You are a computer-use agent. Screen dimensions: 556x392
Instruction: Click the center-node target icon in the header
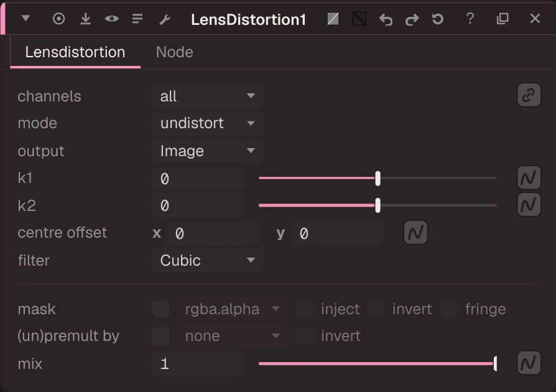(59, 19)
